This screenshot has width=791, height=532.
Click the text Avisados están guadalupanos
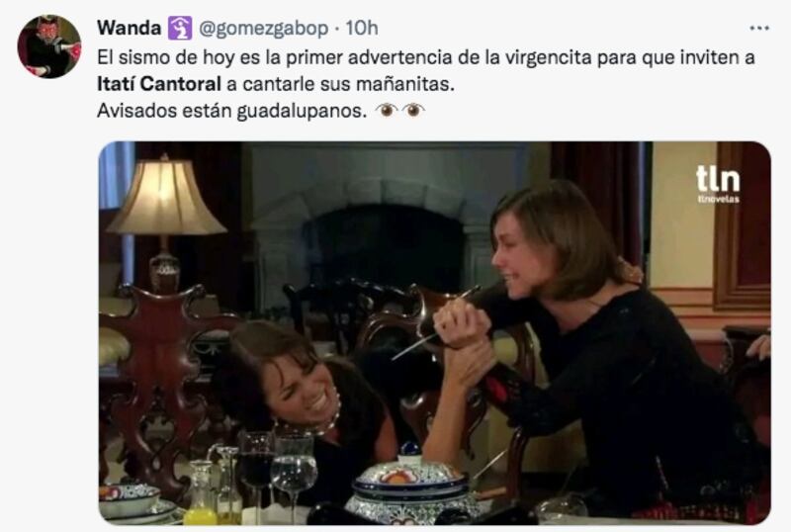232,110
